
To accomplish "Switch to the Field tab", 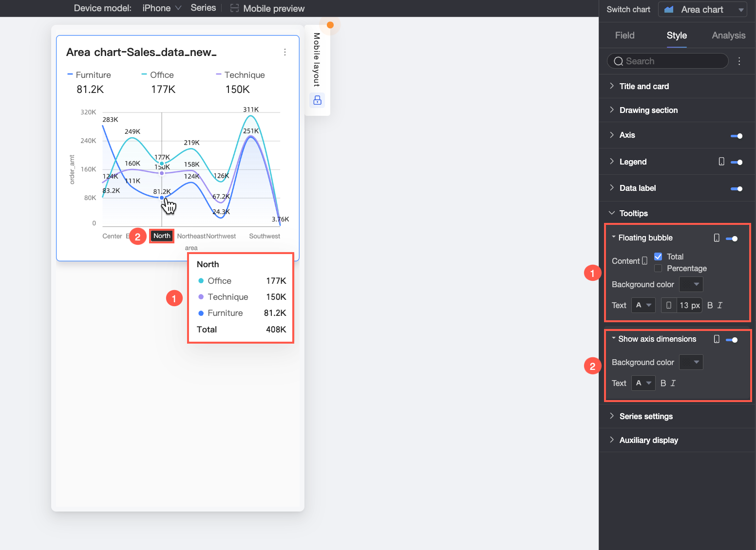I will [x=624, y=35].
